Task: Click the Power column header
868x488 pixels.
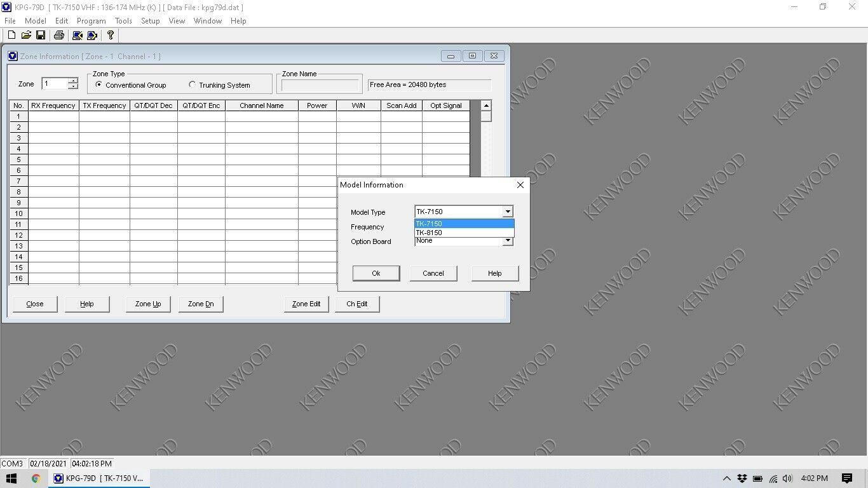Action: [x=317, y=105]
